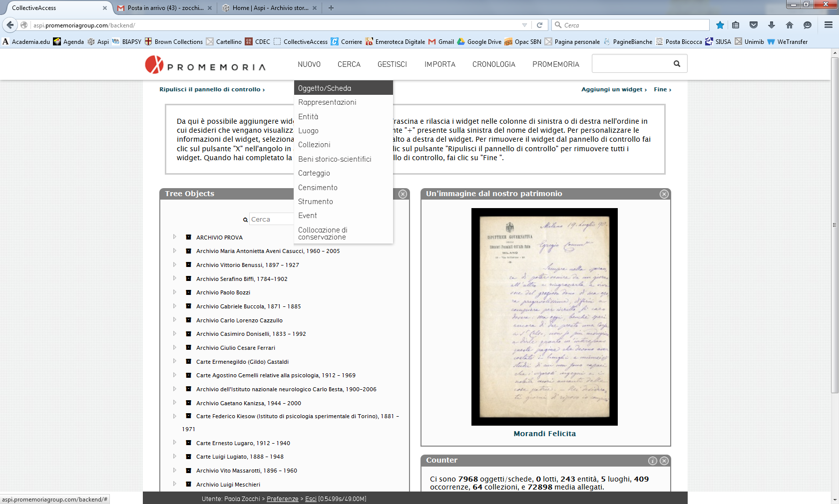The height and width of the screenshot is (504, 839).
Task: Expand Archivio Giulio Cesare Ferrari arrow
Action: (174, 347)
